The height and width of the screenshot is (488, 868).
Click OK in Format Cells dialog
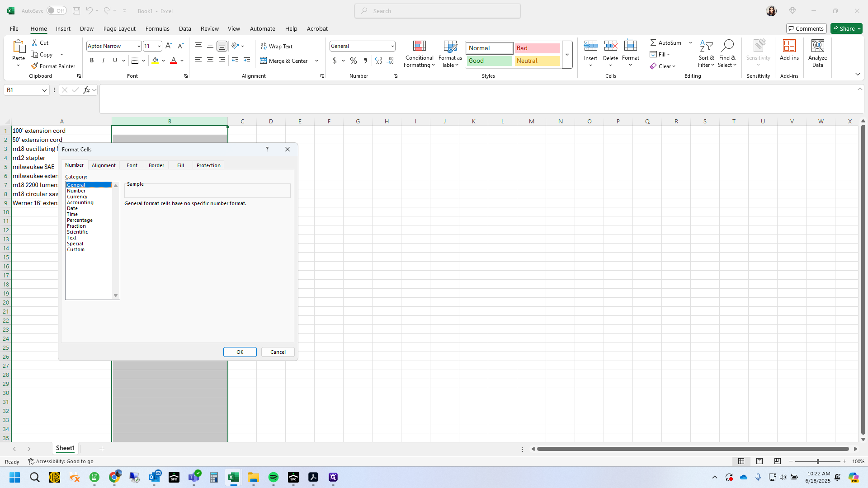[x=240, y=352]
